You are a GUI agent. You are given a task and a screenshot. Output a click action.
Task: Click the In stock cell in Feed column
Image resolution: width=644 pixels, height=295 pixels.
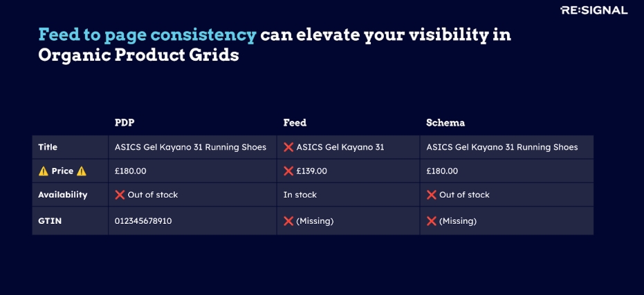(300, 195)
